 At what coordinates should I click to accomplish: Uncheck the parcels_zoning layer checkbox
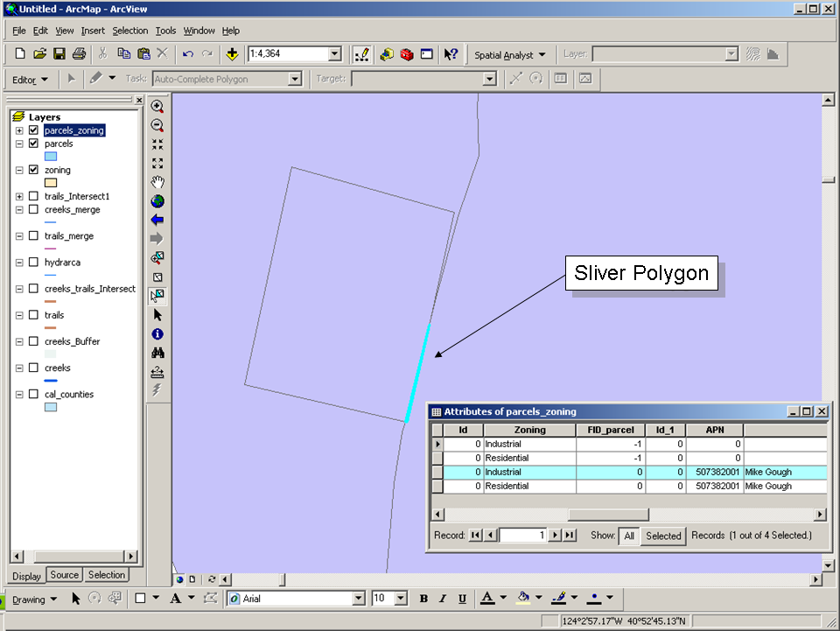click(x=34, y=130)
